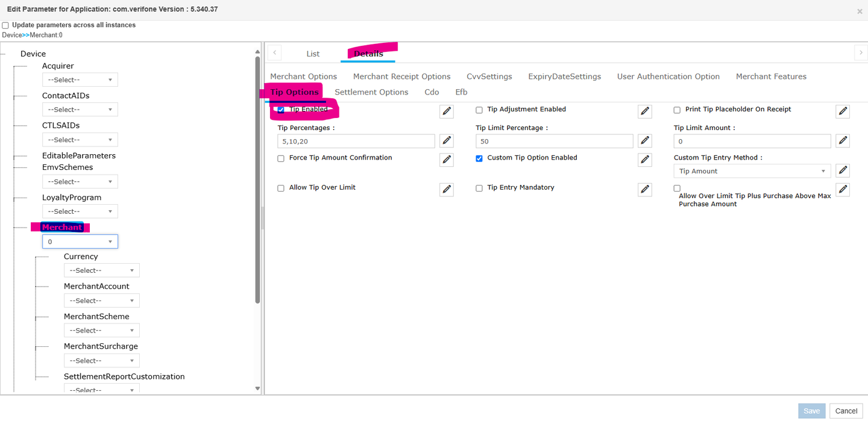
Task: Select the Device root tree node
Action: point(33,54)
